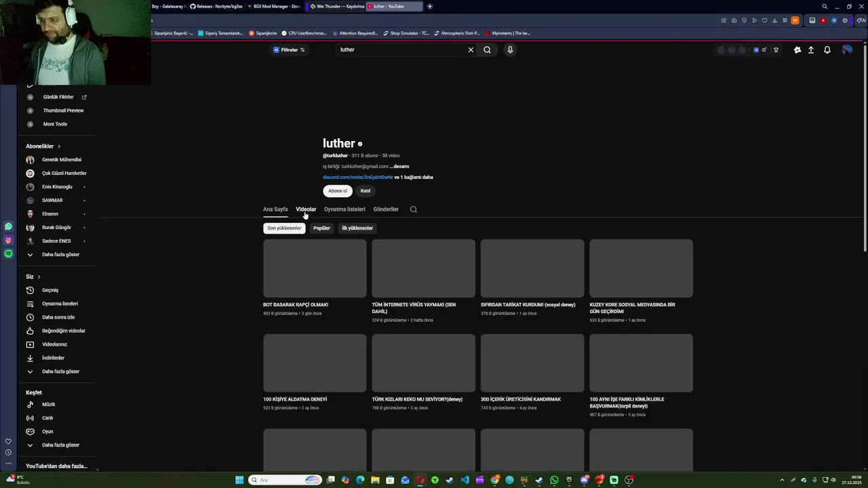Open the Filtreler filter button
The width and height of the screenshot is (868, 488).
[x=289, y=49]
